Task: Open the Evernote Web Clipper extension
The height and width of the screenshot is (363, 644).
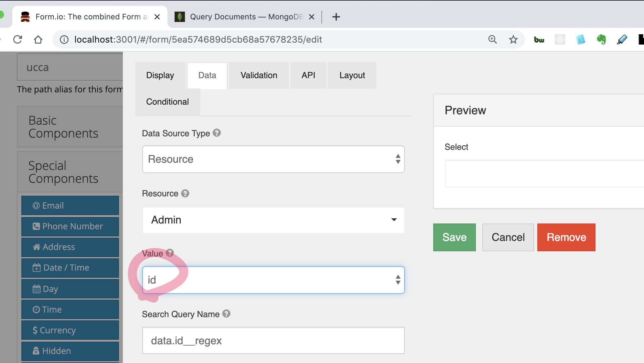Action: coord(602,39)
